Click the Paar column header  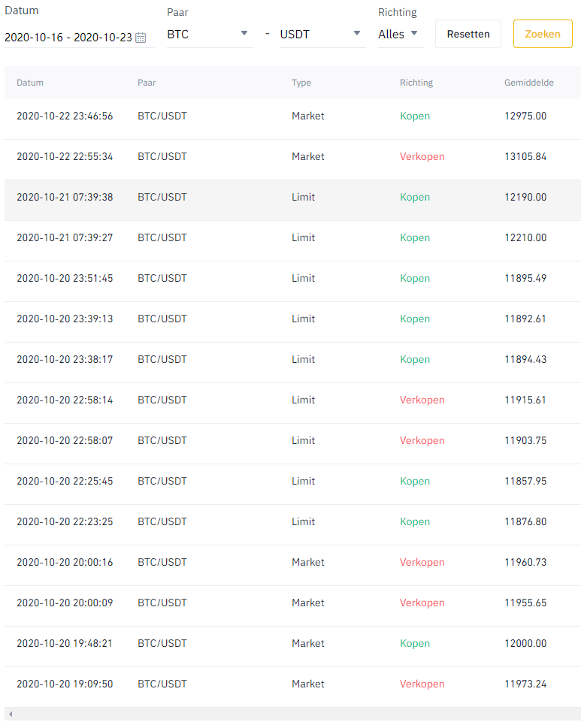coord(147,83)
